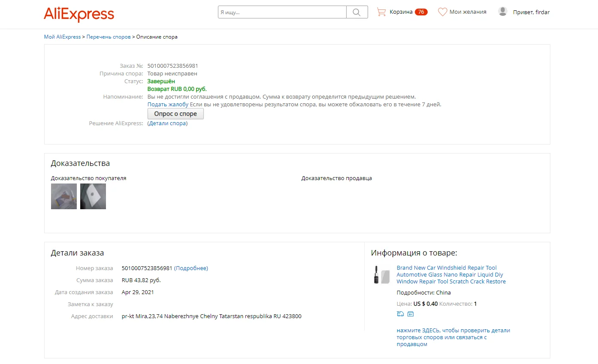
Task: Click the heart wishlist icon
Action: click(443, 12)
